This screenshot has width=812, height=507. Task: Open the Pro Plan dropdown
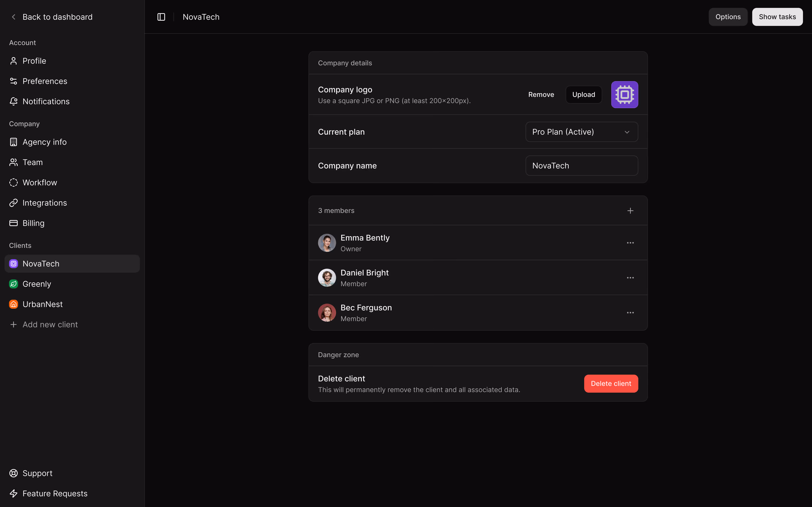click(581, 132)
